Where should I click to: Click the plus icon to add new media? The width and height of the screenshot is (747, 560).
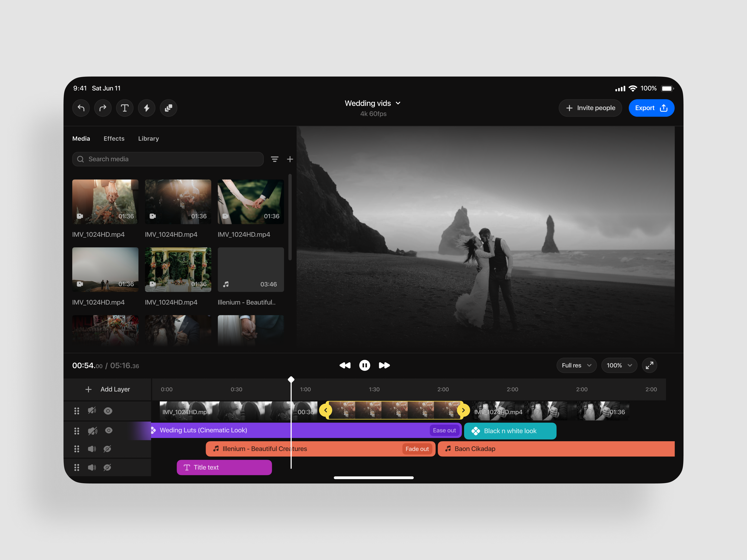point(290,159)
